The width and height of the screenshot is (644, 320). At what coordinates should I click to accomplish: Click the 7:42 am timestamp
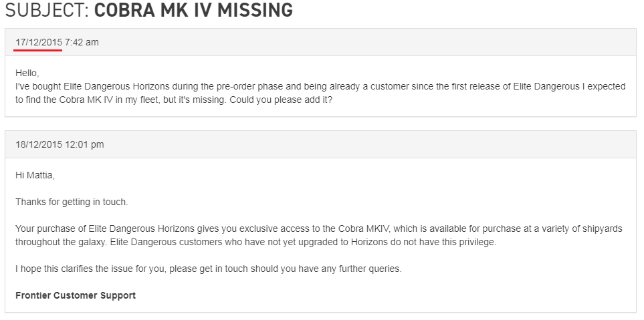click(x=82, y=42)
